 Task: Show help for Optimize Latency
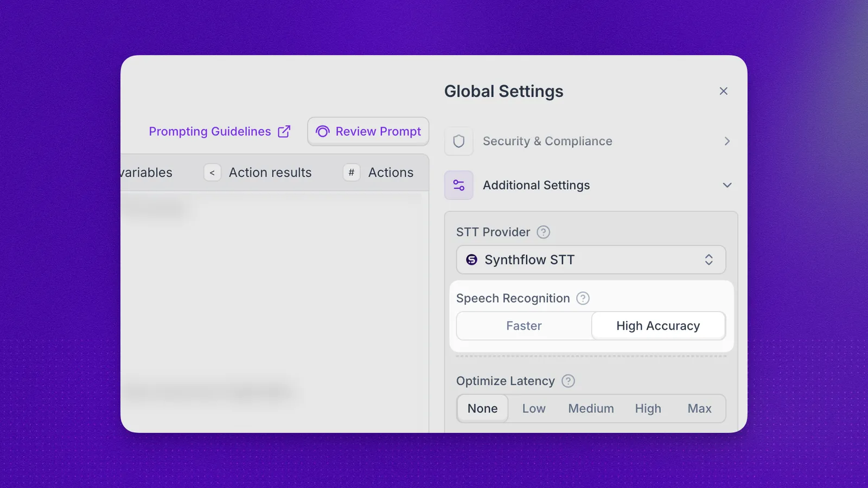pyautogui.click(x=568, y=381)
